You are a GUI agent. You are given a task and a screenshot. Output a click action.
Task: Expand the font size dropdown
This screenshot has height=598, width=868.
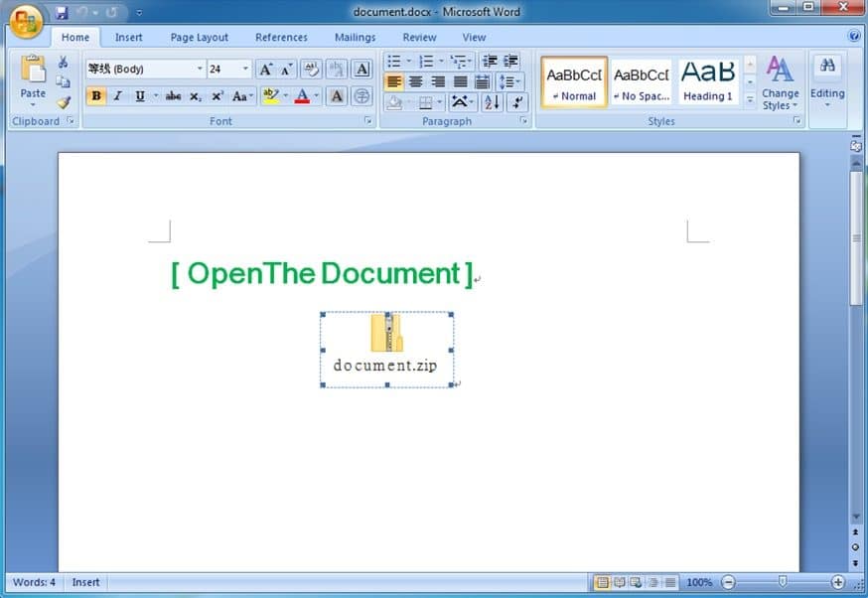pyautogui.click(x=245, y=70)
